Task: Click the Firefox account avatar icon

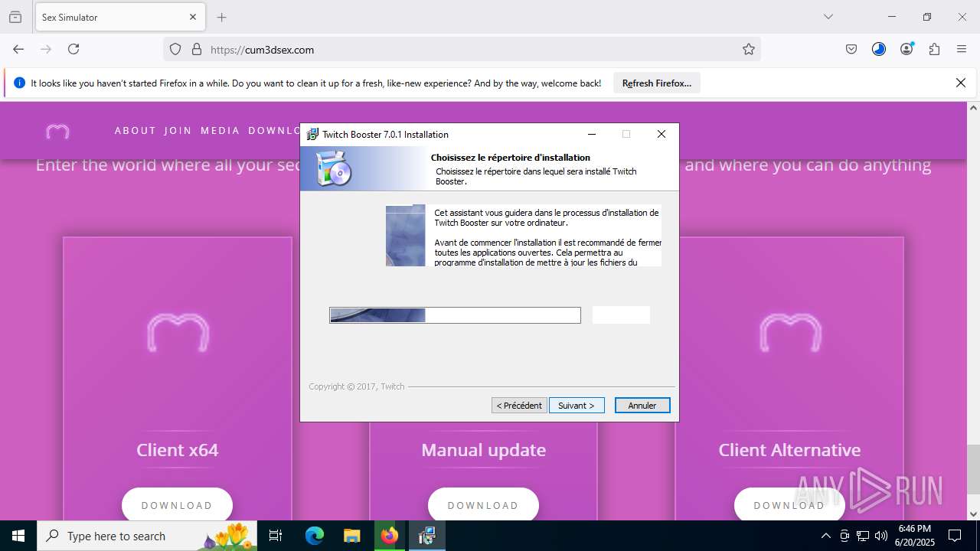Action: (x=906, y=49)
